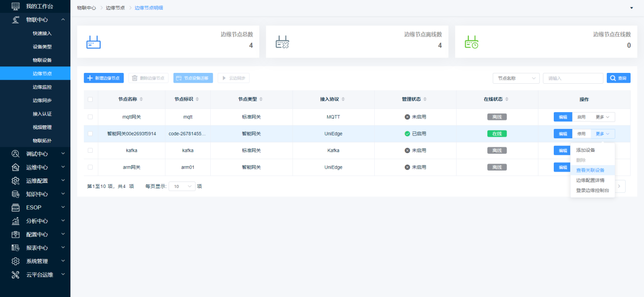Click the 调试中心 sidebar icon
This screenshot has width=644, height=297.
click(15, 154)
